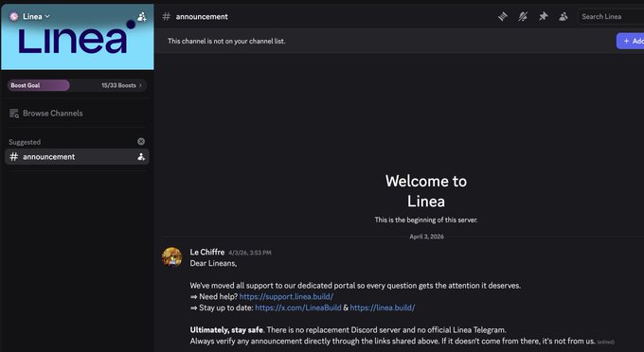
Task: Click the 4/3/26, 3:53 PM timestamp
Action: 250,253
